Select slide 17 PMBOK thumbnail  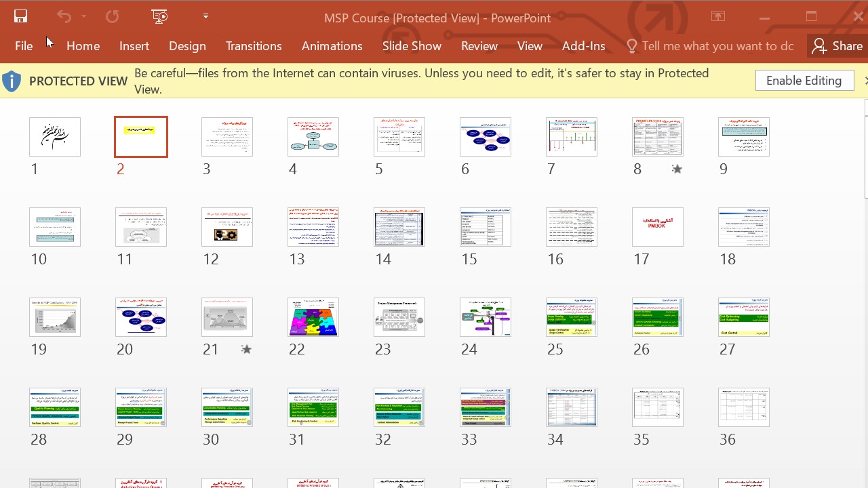[658, 227]
